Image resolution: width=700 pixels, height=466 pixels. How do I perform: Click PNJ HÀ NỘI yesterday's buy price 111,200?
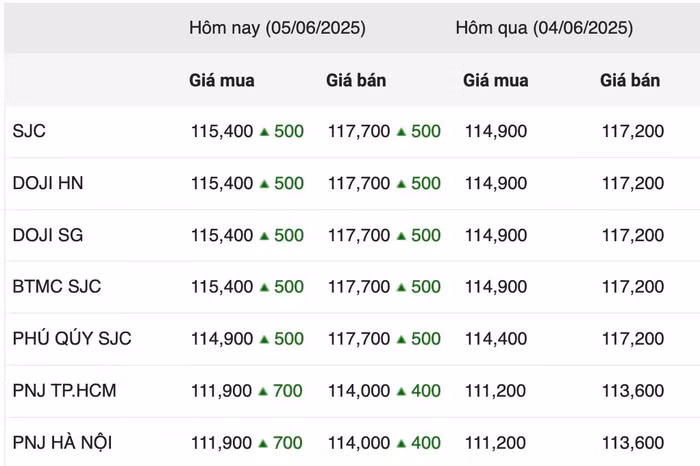point(496,443)
